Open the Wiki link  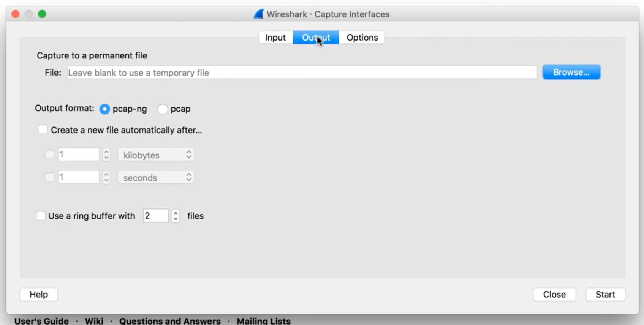94,321
